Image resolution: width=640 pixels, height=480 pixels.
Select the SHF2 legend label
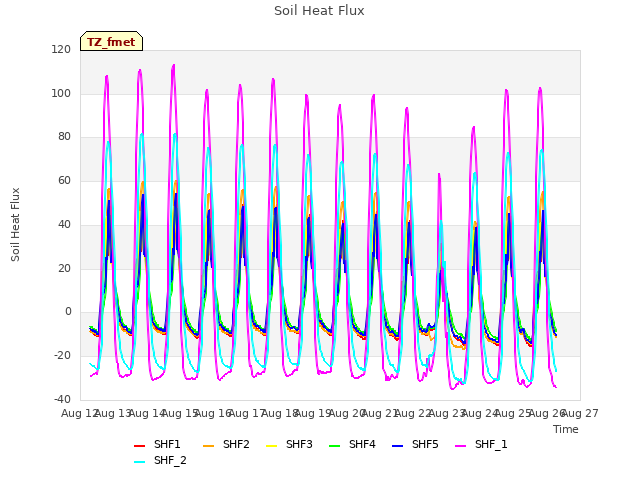[236, 444]
